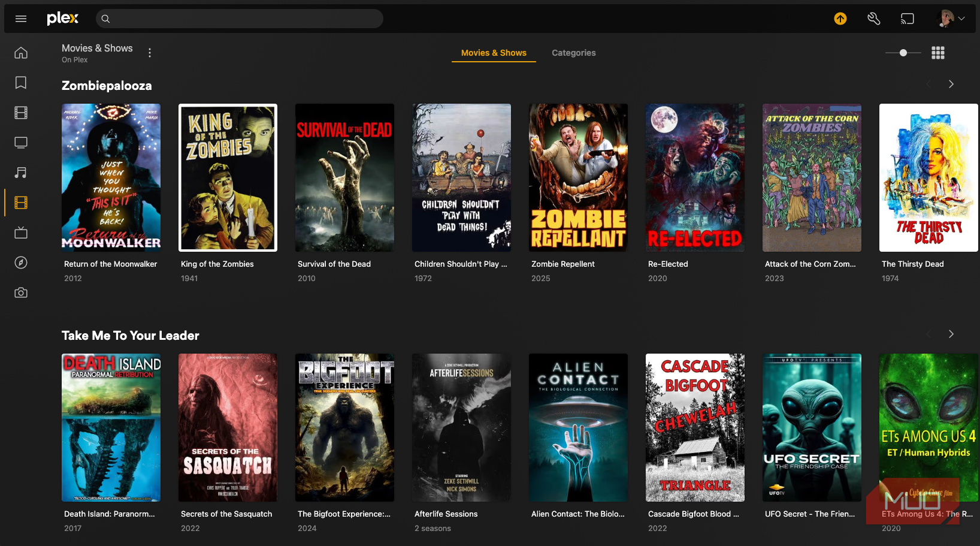Open the three-dot menu beside Movies & Shows
The width and height of the screenshot is (980, 546).
click(150, 53)
